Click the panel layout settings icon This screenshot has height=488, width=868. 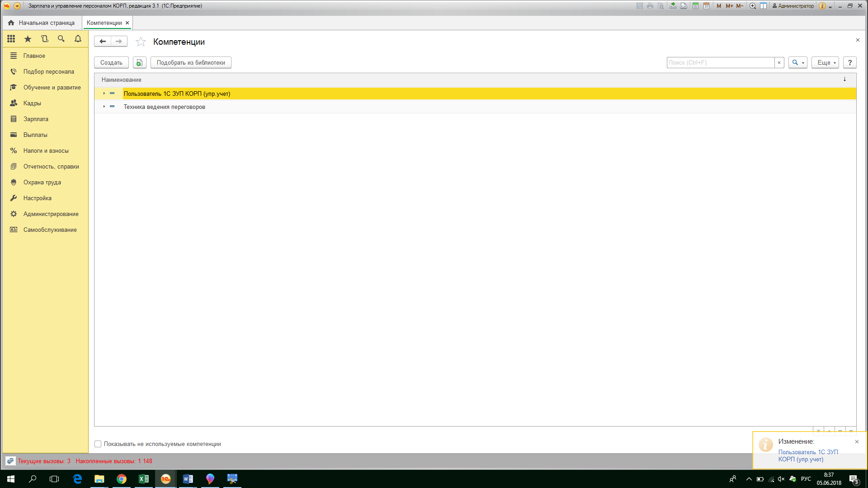[763, 6]
